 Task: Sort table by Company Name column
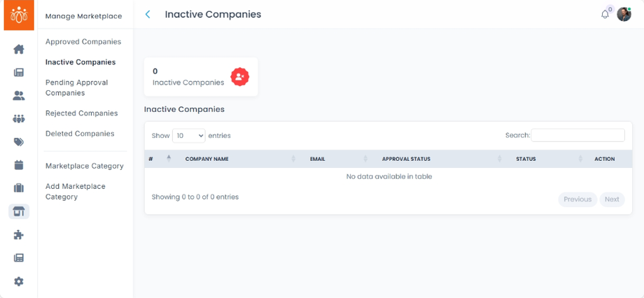tap(206, 159)
